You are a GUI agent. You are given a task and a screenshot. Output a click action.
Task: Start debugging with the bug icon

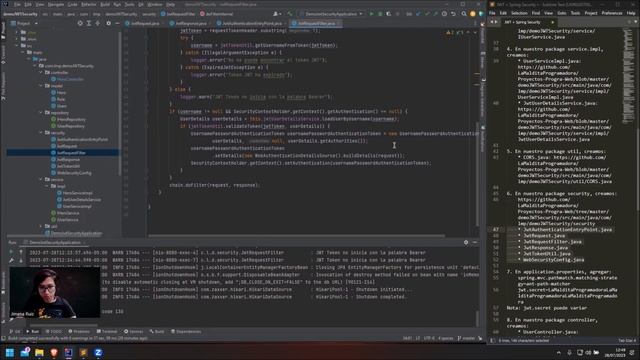pyautogui.click(x=380, y=14)
